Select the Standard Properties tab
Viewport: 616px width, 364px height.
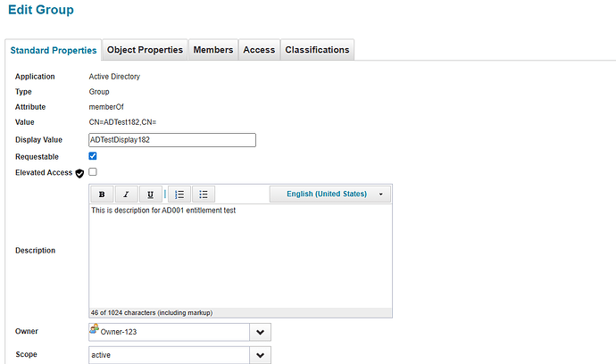[x=54, y=50]
